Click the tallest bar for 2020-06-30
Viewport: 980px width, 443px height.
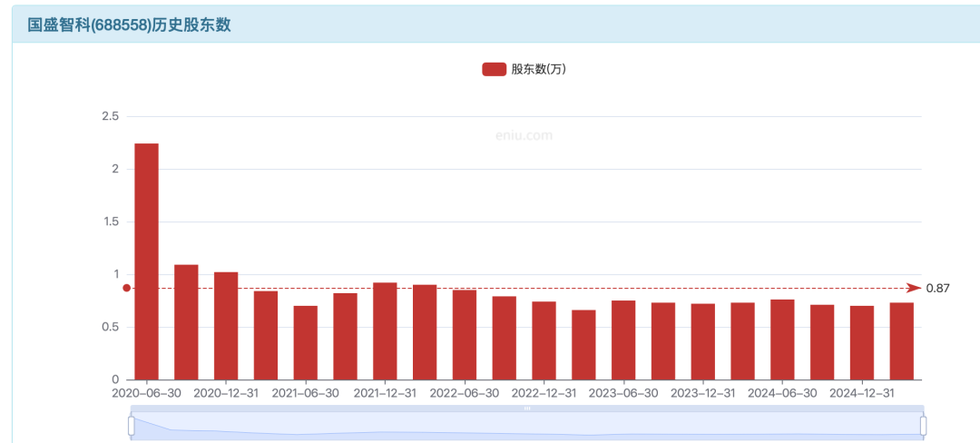click(x=147, y=261)
